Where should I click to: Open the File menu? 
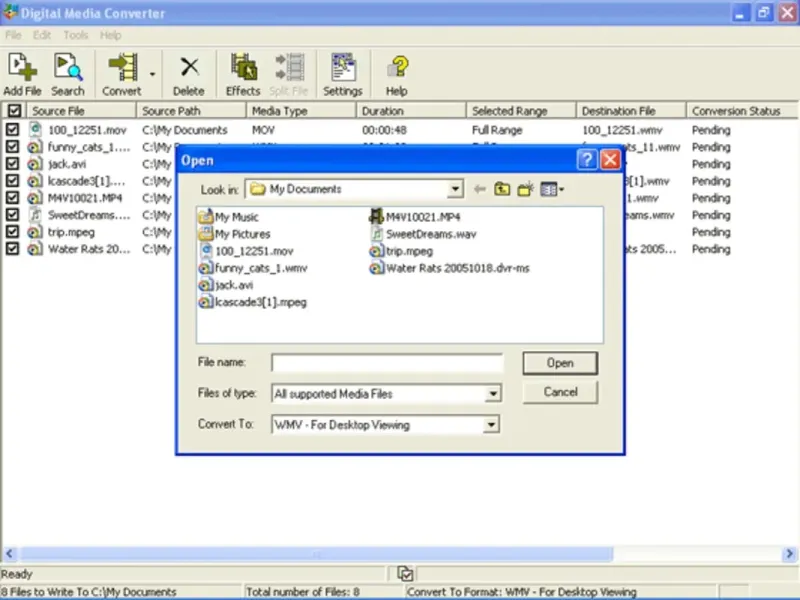pos(13,35)
